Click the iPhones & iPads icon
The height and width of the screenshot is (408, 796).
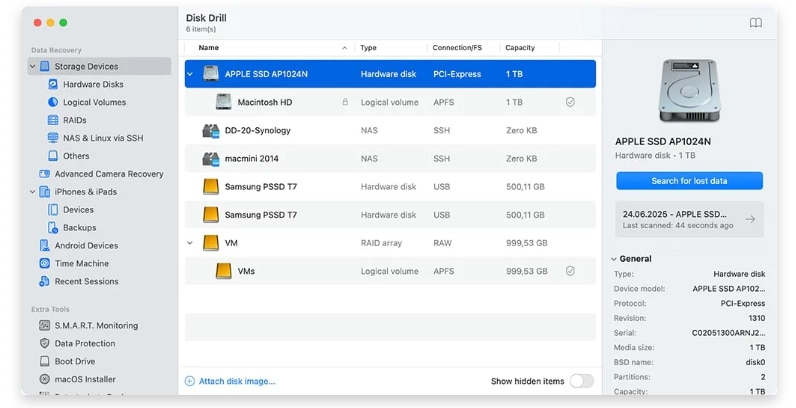pos(45,192)
